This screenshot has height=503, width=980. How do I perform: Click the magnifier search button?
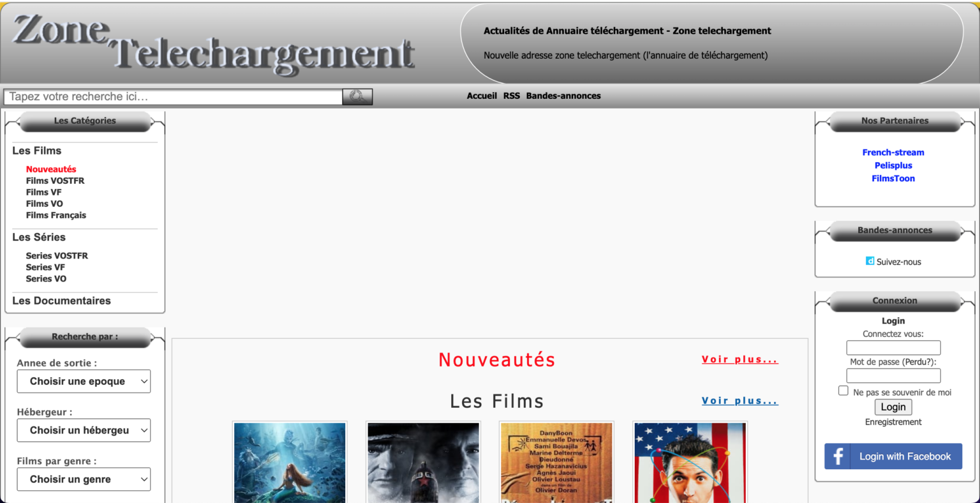(x=357, y=96)
